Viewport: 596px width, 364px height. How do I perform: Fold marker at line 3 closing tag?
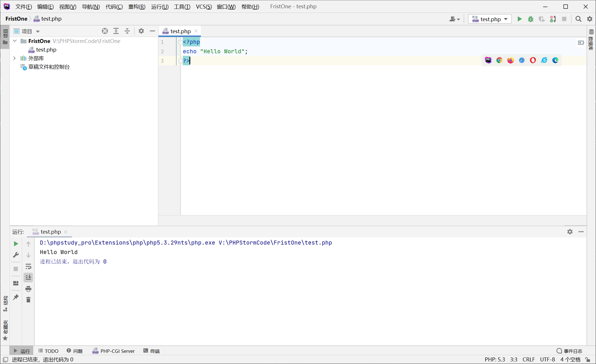[x=180, y=61]
